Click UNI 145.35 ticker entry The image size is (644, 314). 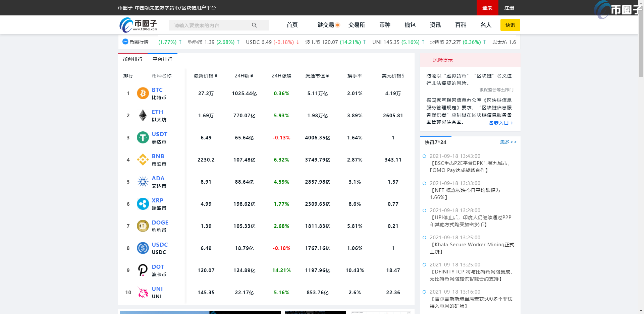pos(398,42)
